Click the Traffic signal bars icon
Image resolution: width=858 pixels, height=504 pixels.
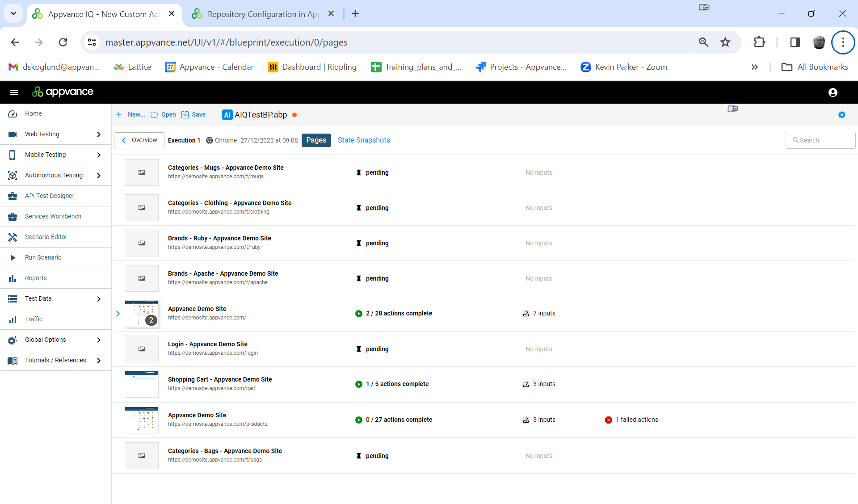pos(13,319)
